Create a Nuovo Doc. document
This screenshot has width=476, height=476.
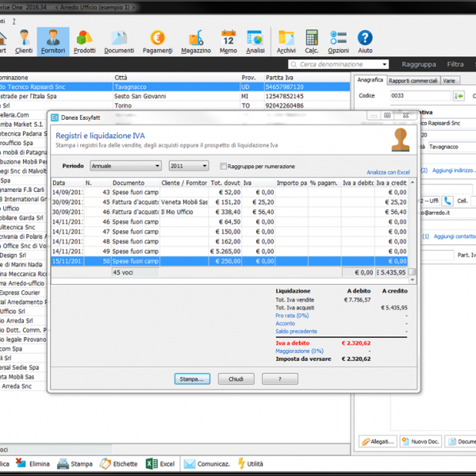click(420, 441)
